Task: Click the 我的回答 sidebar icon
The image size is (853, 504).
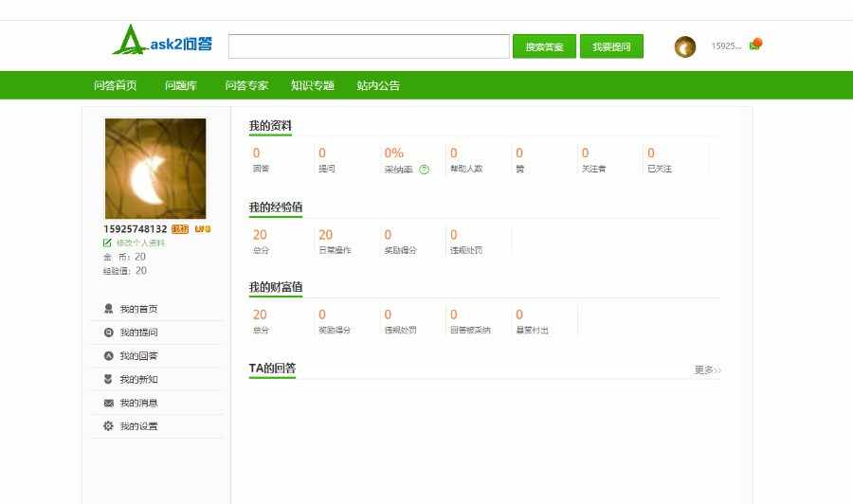Action: point(108,355)
